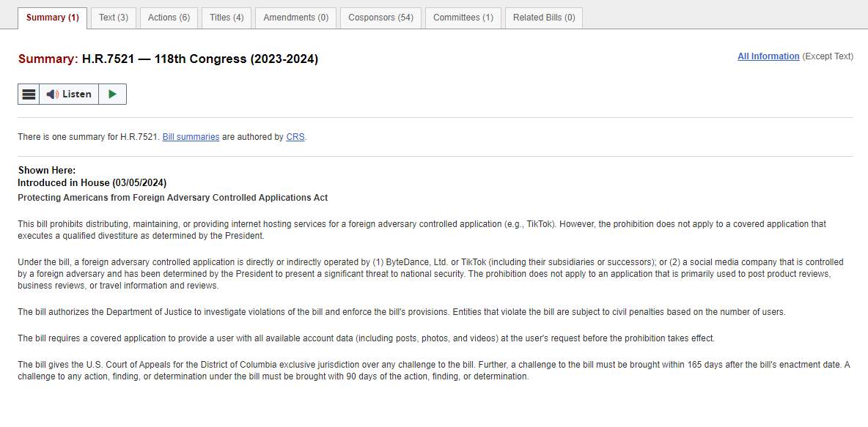Viewport: 868px width, 427px height.
Task: Click the Department of Justice paragraph
Action: 401,312
